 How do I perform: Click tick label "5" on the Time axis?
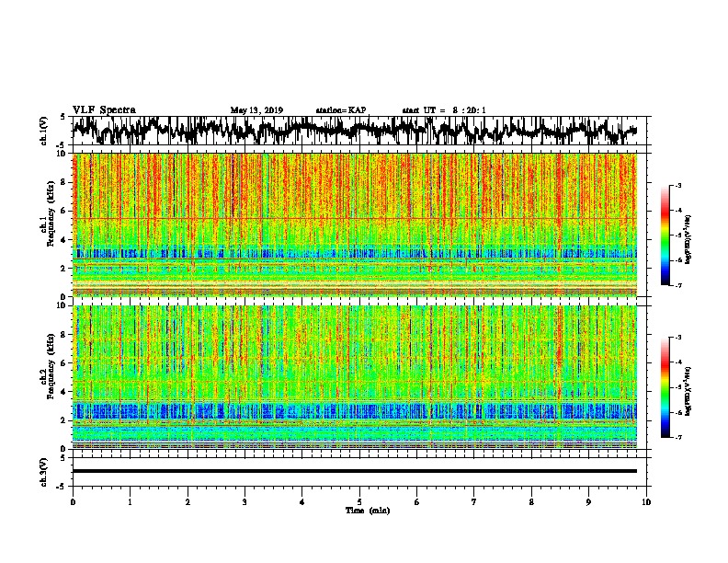[359, 502]
